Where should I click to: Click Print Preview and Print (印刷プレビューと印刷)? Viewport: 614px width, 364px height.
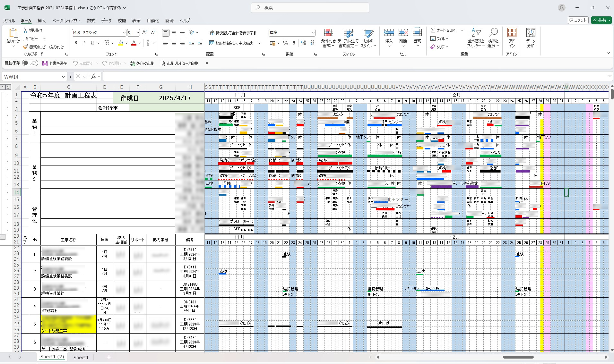179,63
